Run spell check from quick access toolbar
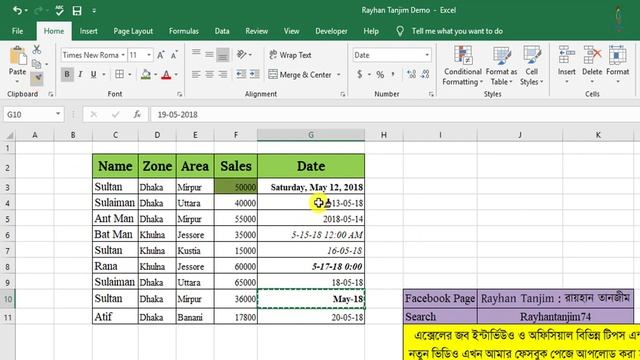Screen dimensions: 640x360 59,10
